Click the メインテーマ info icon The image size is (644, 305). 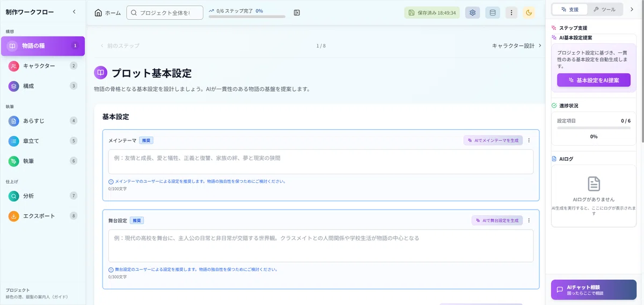(111, 182)
